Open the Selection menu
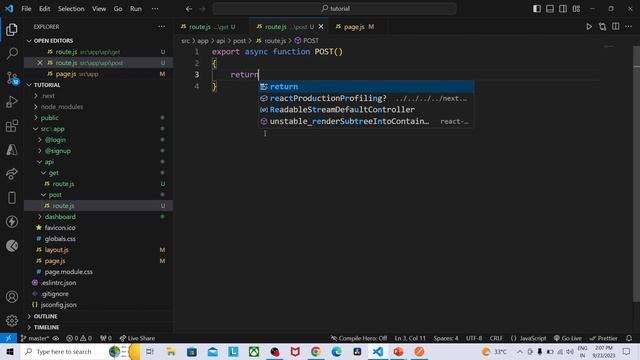The width and height of the screenshot is (640, 360). 71,9
